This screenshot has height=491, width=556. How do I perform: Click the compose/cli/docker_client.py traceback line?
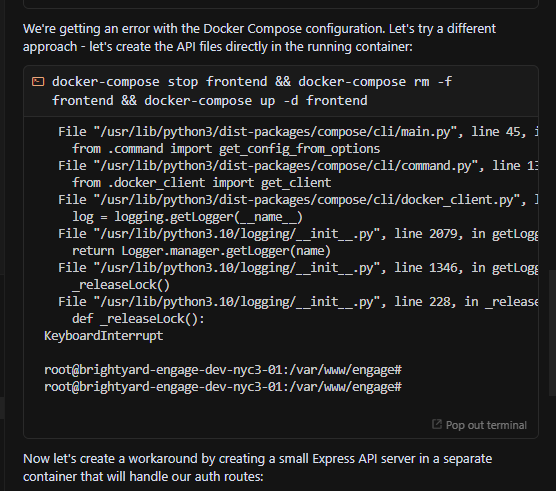click(x=298, y=200)
